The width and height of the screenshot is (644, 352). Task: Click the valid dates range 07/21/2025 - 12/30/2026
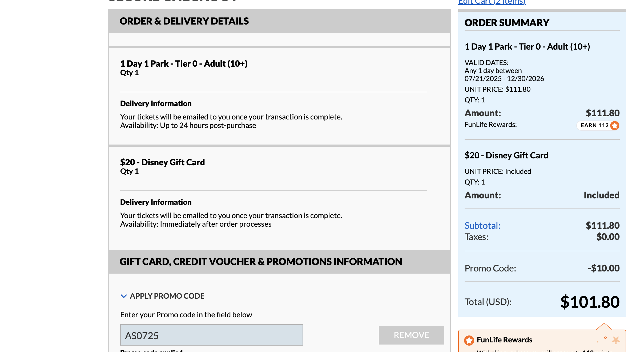click(x=504, y=79)
